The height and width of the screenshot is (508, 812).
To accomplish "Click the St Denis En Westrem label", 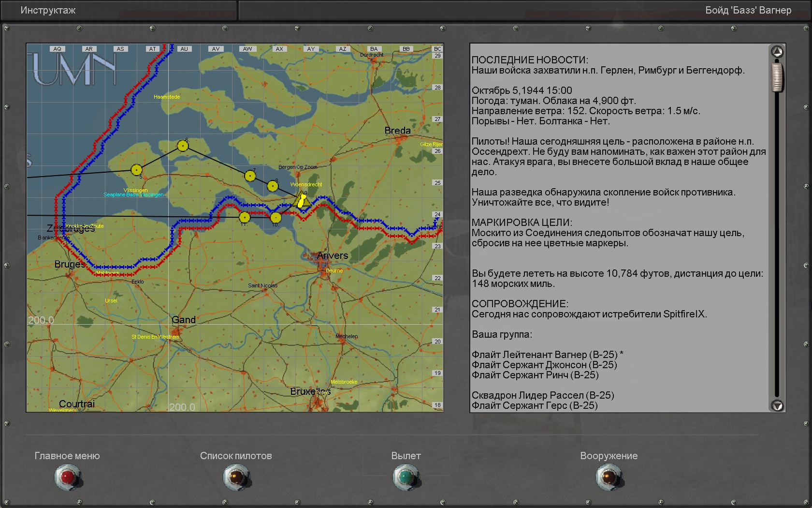I will click(155, 337).
